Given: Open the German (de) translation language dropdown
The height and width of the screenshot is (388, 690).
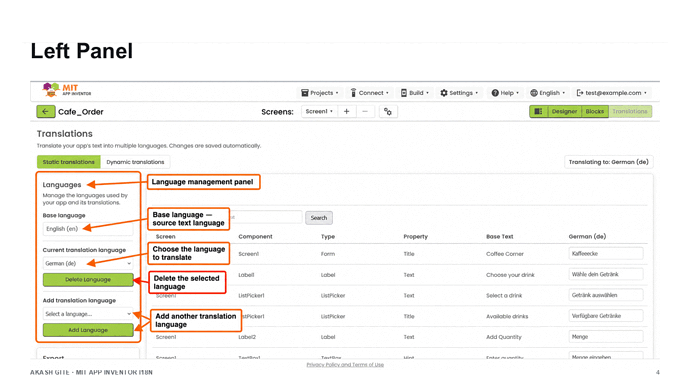Looking at the screenshot, I should click(x=88, y=264).
